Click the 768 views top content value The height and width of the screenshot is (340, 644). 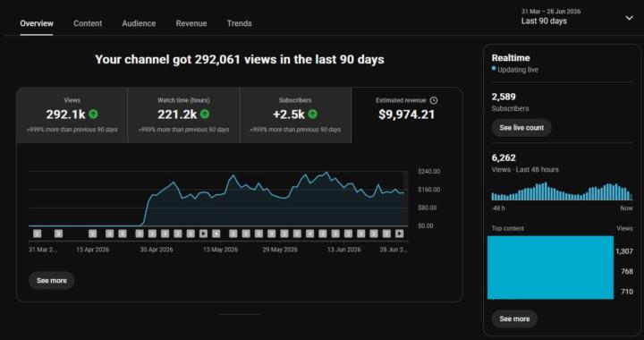(x=627, y=271)
